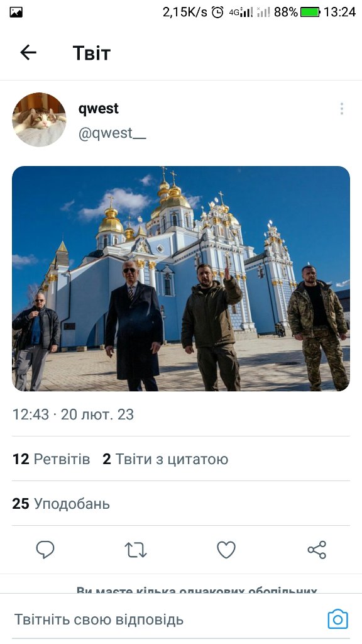Tap the Твіт header title
The width and height of the screenshot is (362, 644).
pyautogui.click(x=92, y=53)
